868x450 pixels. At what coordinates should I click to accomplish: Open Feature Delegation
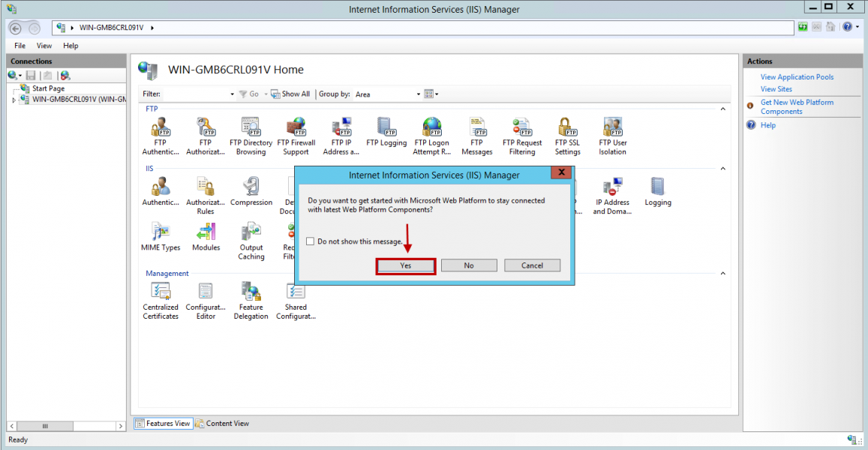tap(251, 301)
